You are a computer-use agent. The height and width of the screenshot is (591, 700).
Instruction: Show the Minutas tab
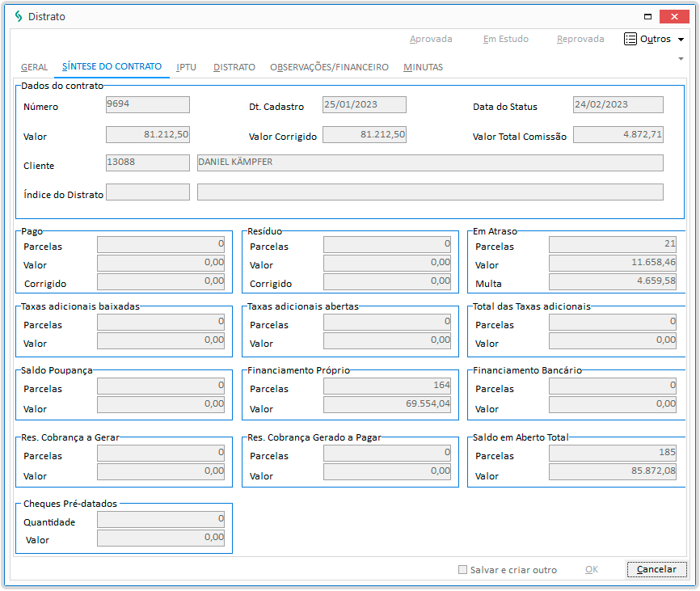(423, 67)
